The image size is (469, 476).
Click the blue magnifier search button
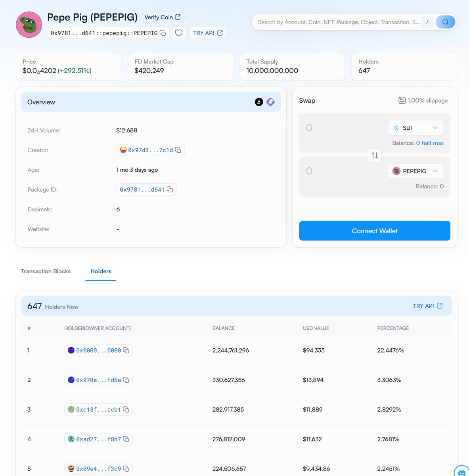pos(445,22)
